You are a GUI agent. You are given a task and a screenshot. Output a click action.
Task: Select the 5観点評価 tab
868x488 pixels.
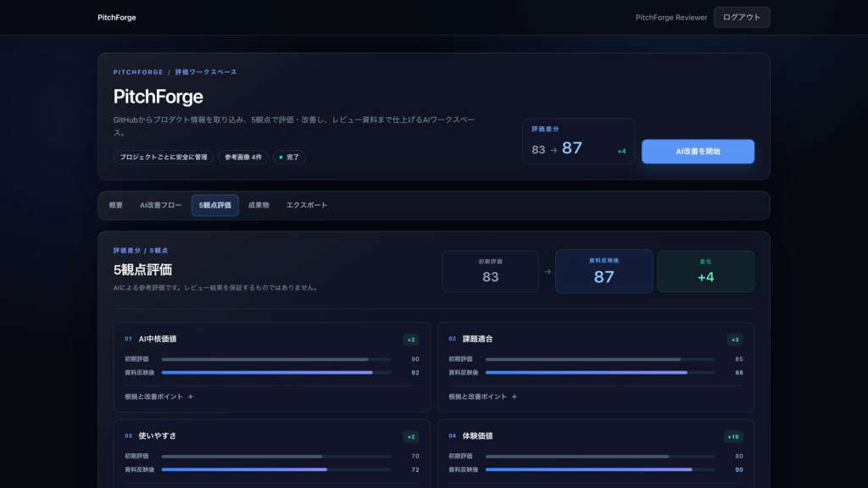[x=214, y=205]
